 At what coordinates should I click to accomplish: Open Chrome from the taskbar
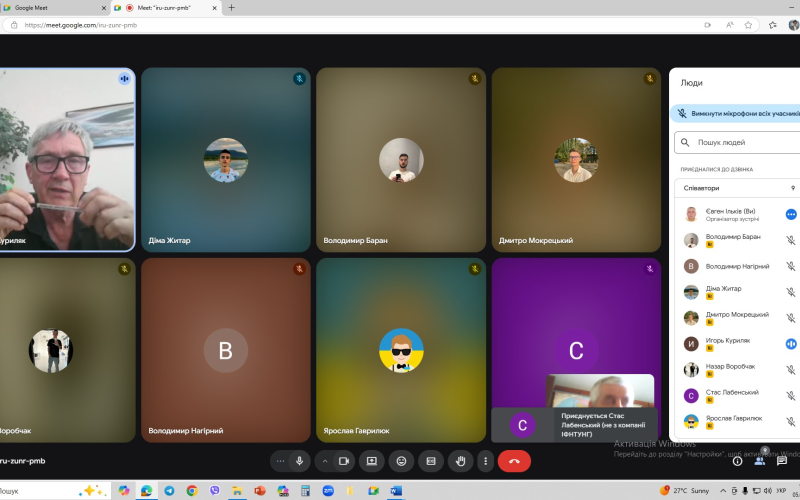[x=192, y=491]
